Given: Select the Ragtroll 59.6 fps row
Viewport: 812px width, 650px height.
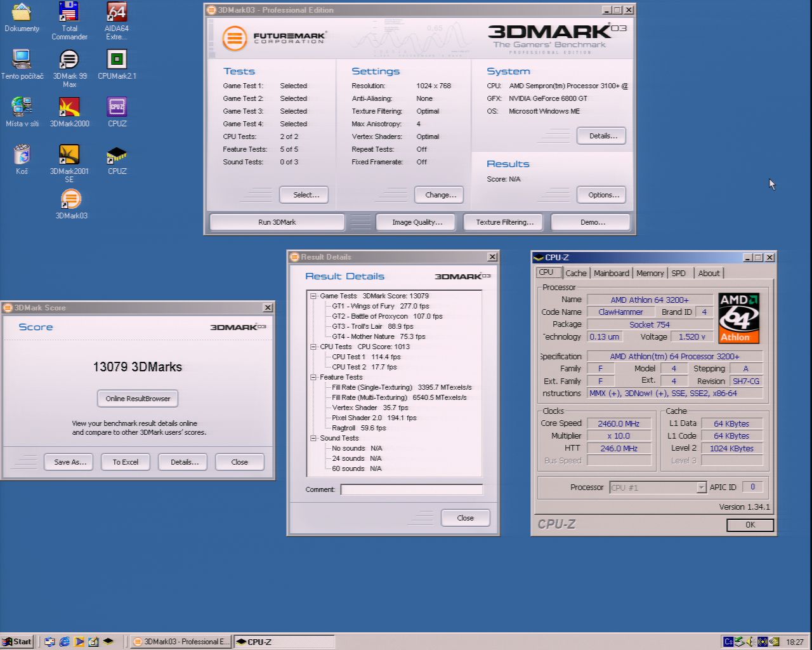Looking at the screenshot, I should (358, 428).
